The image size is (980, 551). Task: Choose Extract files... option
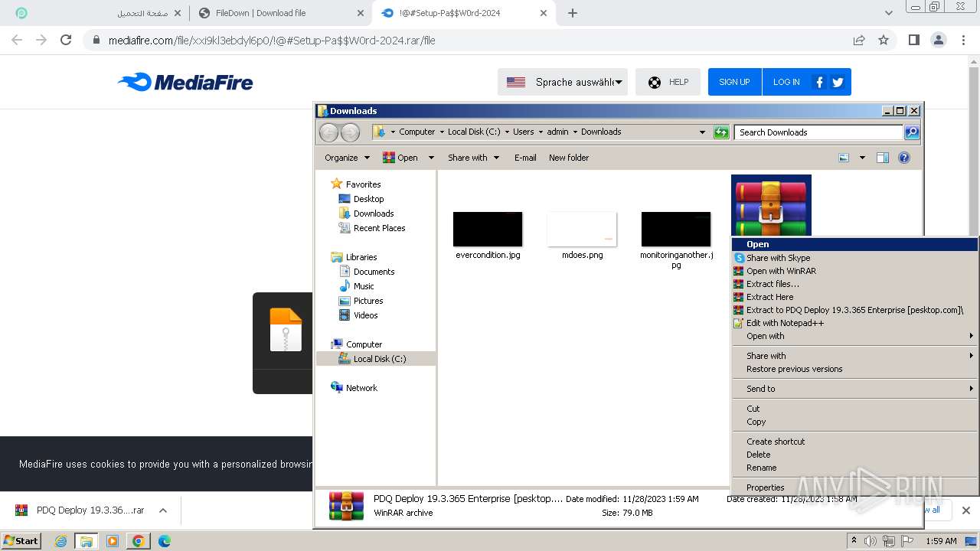point(854,284)
